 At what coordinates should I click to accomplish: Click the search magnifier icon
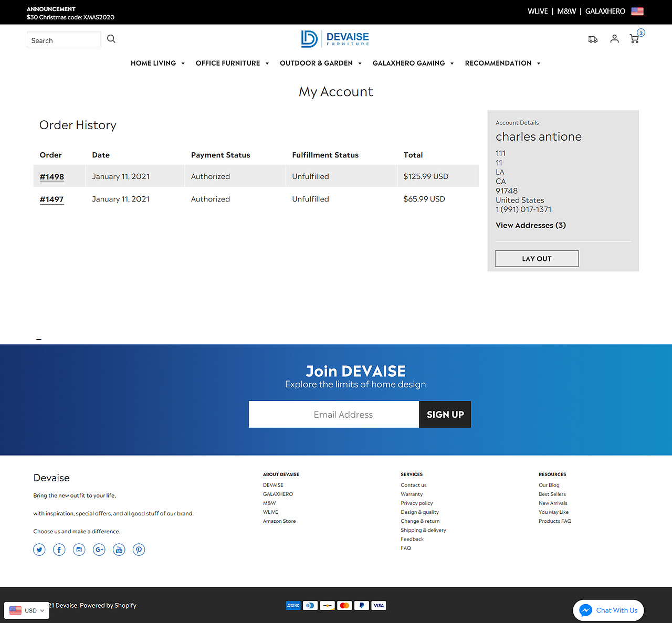(111, 39)
